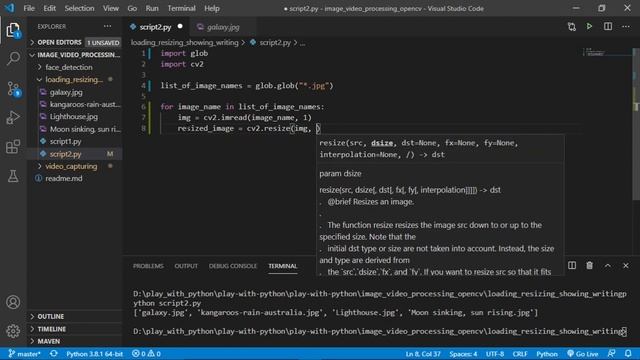Open the Extensions view
The height and width of the screenshot is (360, 640).
click(x=13, y=147)
